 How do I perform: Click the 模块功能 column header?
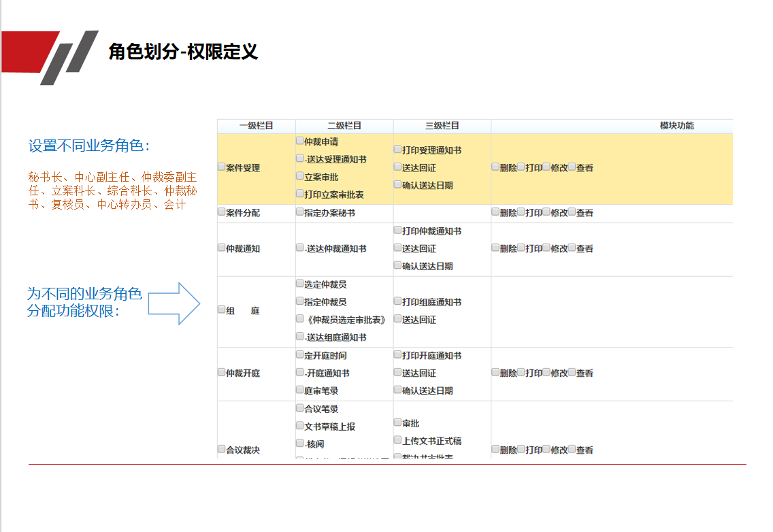pyautogui.click(x=677, y=126)
